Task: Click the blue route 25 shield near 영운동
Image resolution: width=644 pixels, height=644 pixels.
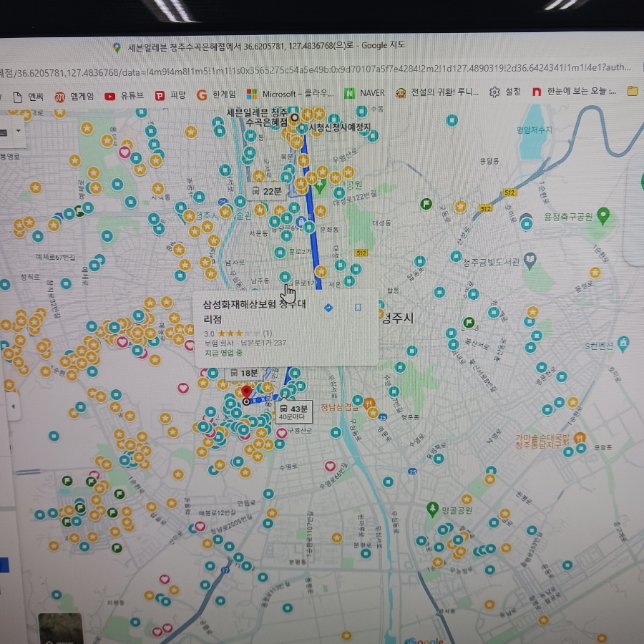Action: click(383, 417)
